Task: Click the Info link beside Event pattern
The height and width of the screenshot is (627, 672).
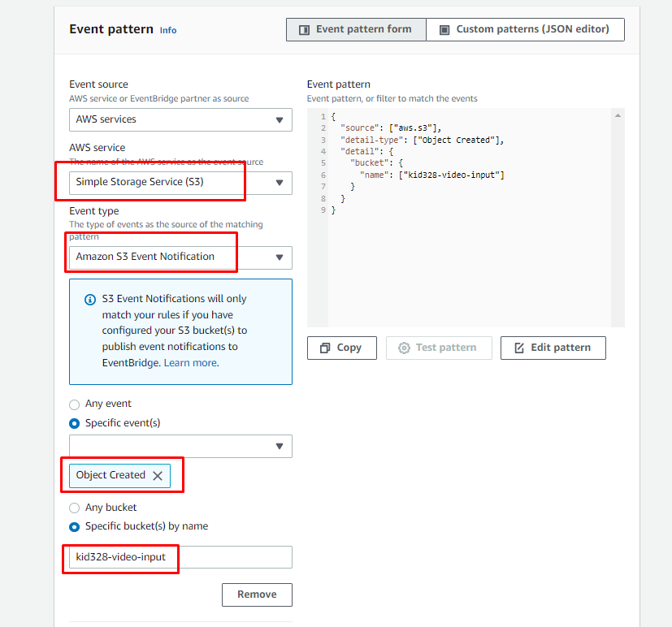Action: coord(168,30)
